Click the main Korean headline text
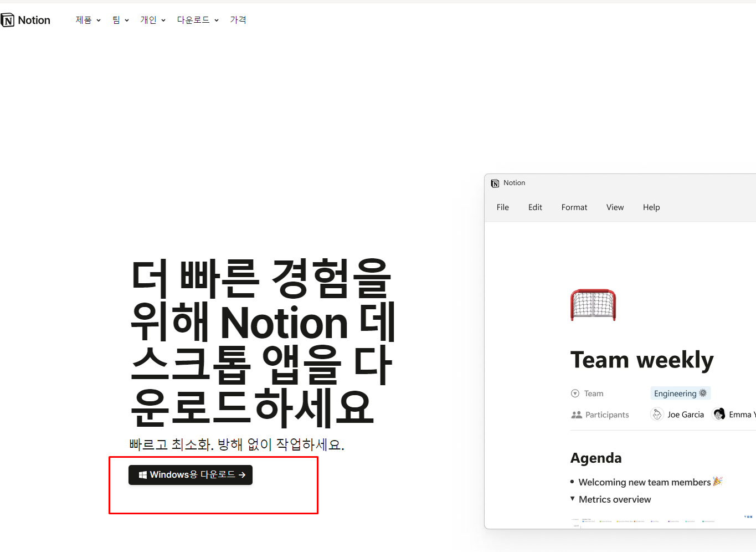This screenshot has width=756, height=552. (x=263, y=342)
